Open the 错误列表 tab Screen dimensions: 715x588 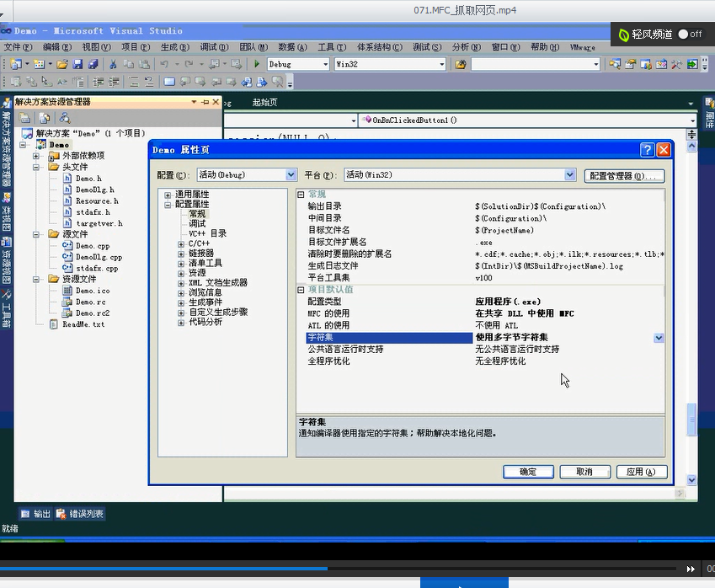80,514
